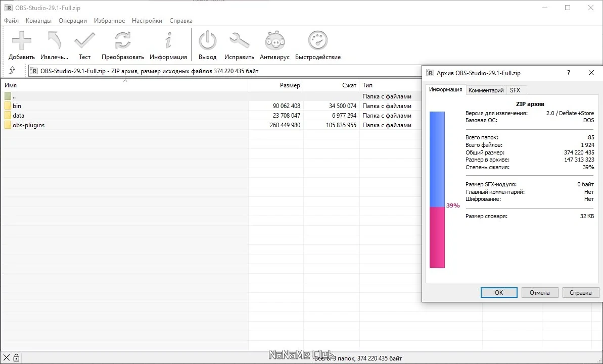This screenshot has width=603, height=364.
Task: Click the Справка button in dialog
Action: pyautogui.click(x=581, y=293)
